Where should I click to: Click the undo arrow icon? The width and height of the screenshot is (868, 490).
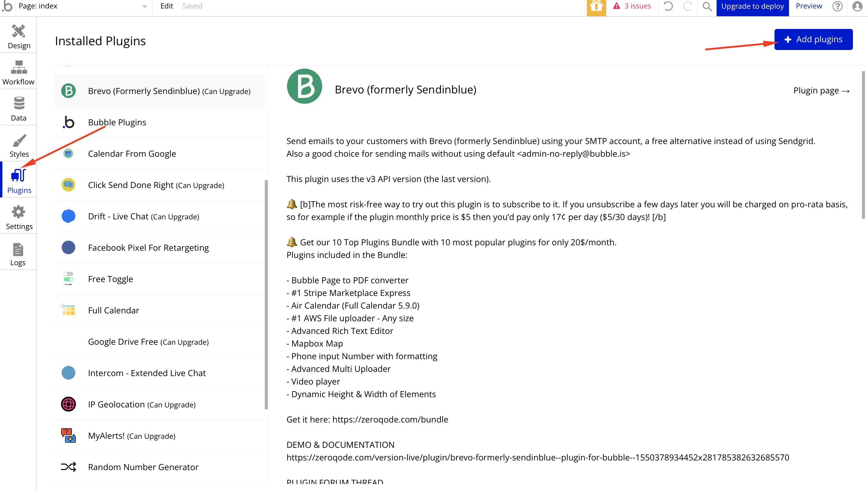click(x=668, y=6)
